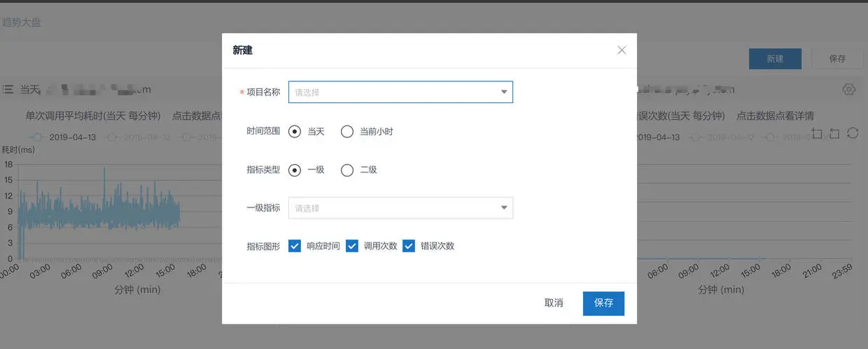Screen dimensions: 868x349
Task: Click the blue 保存 button in the dialog
Action: click(603, 303)
